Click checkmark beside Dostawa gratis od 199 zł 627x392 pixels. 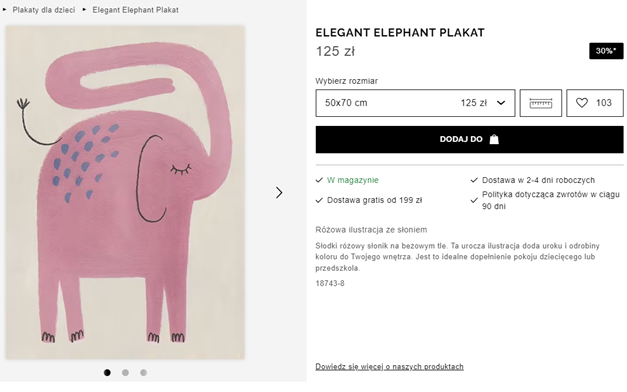point(319,200)
